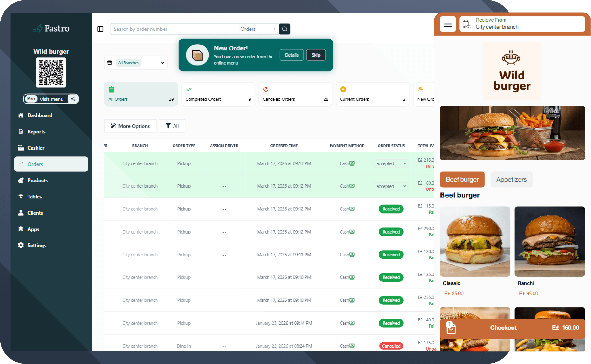Viewport: 591px width, 364px height.
Task: Click the Tables icon in the sidebar
Action: tap(21, 196)
